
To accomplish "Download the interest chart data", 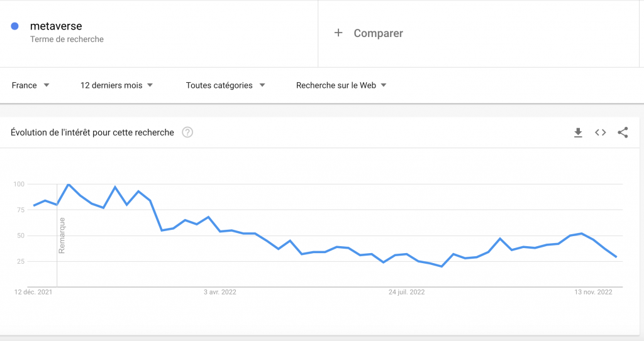I will pyautogui.click(x=578, y=133).
